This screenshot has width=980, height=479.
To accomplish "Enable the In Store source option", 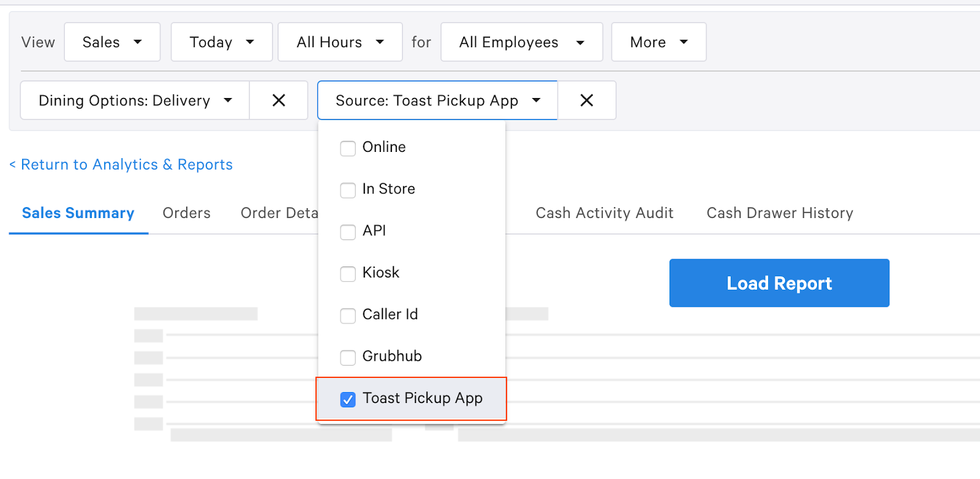I will pos(348,190).
